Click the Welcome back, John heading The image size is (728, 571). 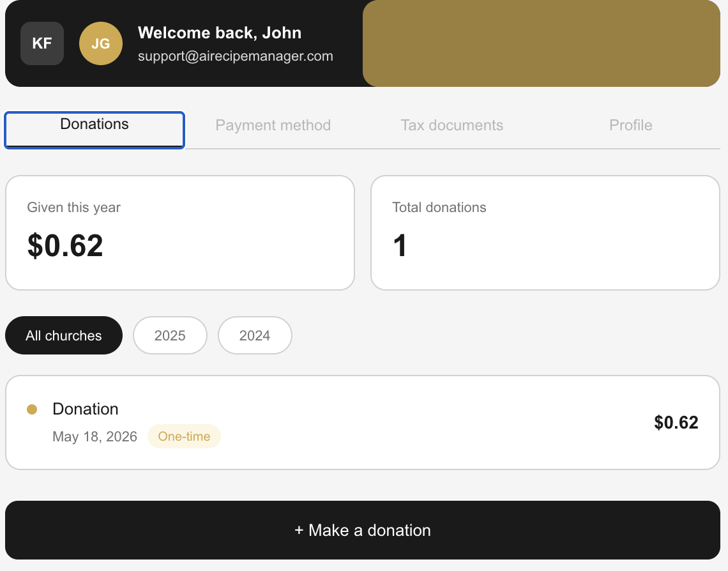[220, 33]
